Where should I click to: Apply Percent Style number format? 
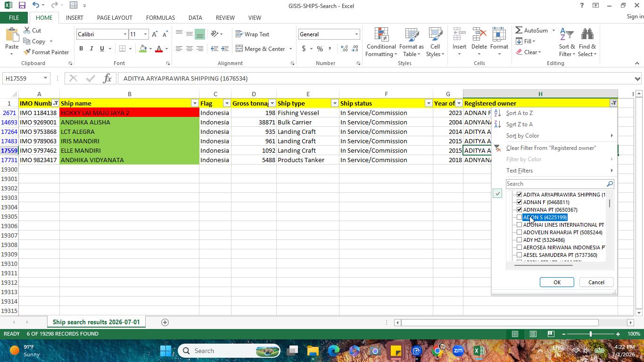(320, 49)
